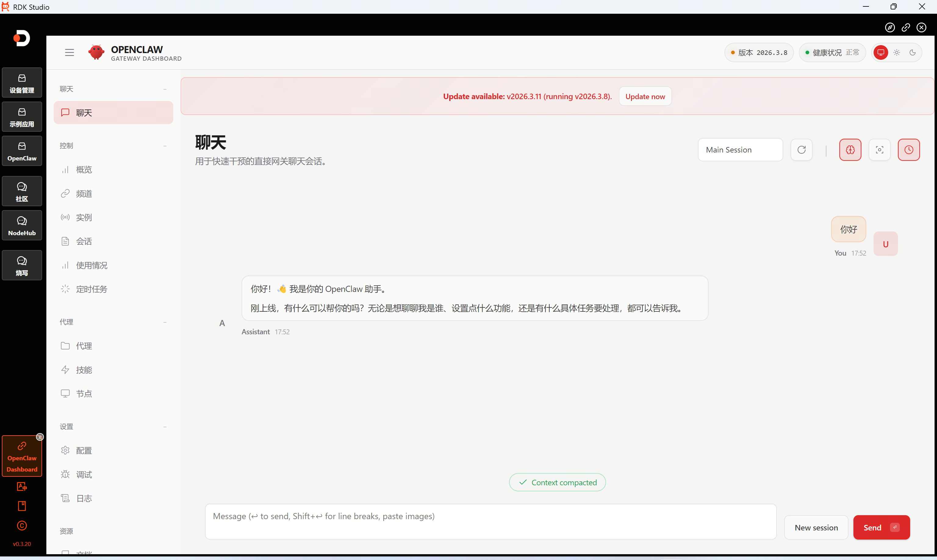The height and width of the screenshot is (560, 937).
Task: Select system theme monitor icon
Action: (881, 52)
